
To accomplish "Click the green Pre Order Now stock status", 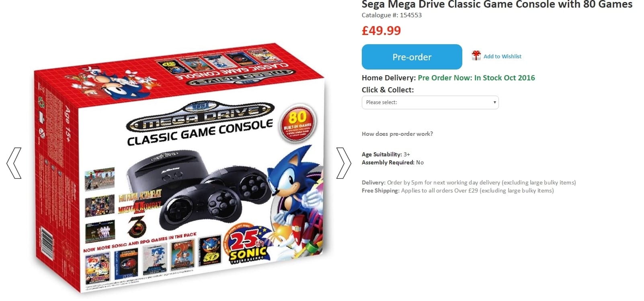I will coord(476,78).
